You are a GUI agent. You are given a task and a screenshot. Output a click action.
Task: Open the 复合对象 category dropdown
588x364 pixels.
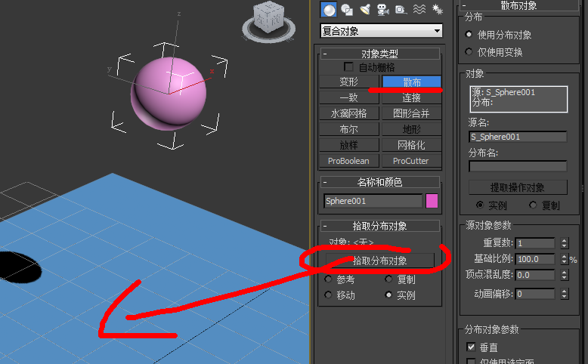point(382,31)
